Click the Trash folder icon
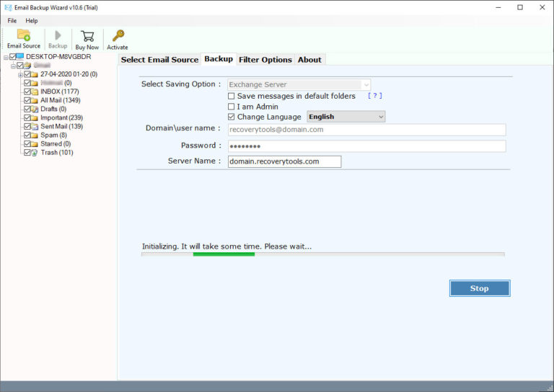This screenshot has width=554, height=392. pos(35,153)
